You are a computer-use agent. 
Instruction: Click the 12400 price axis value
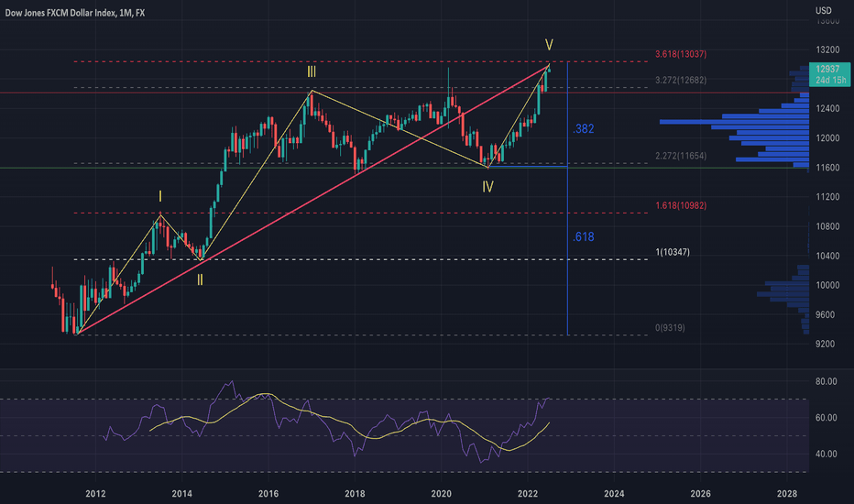point(827,108)
